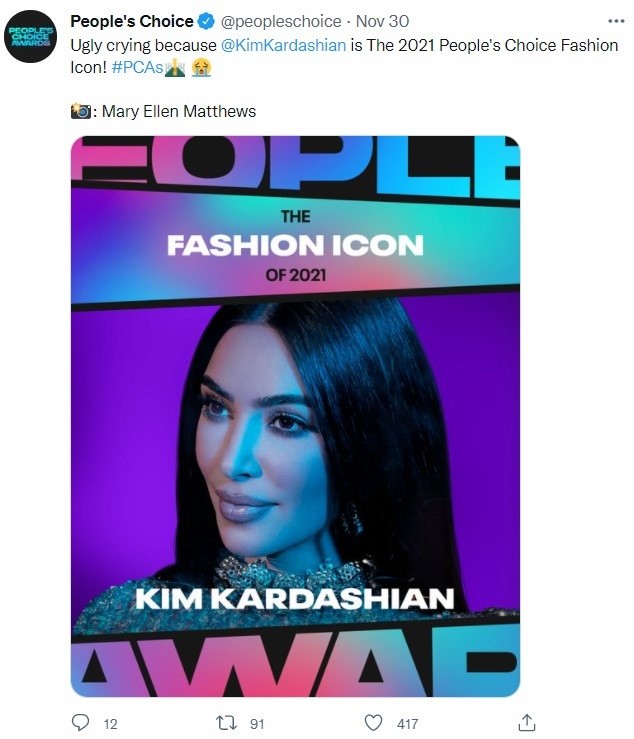Expand the Fashion Icon of 2021 image
This screenshot has width=634, height=739.
click(x=295, y=415)
